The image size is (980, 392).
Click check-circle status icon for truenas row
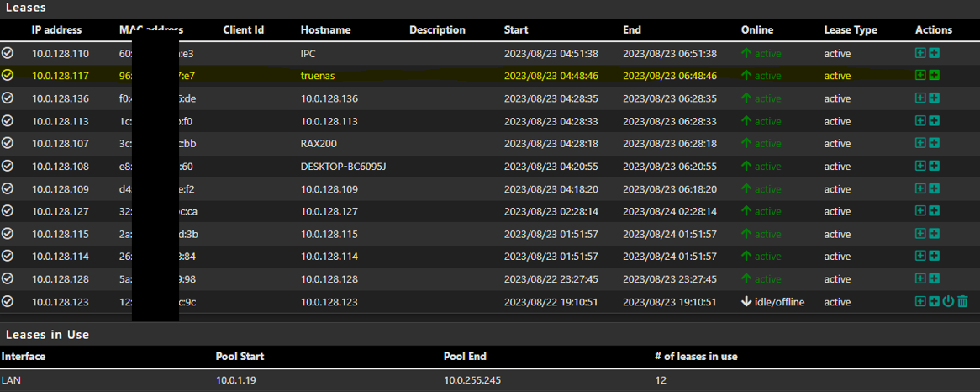pyautogui.click(x=8, y=76)
